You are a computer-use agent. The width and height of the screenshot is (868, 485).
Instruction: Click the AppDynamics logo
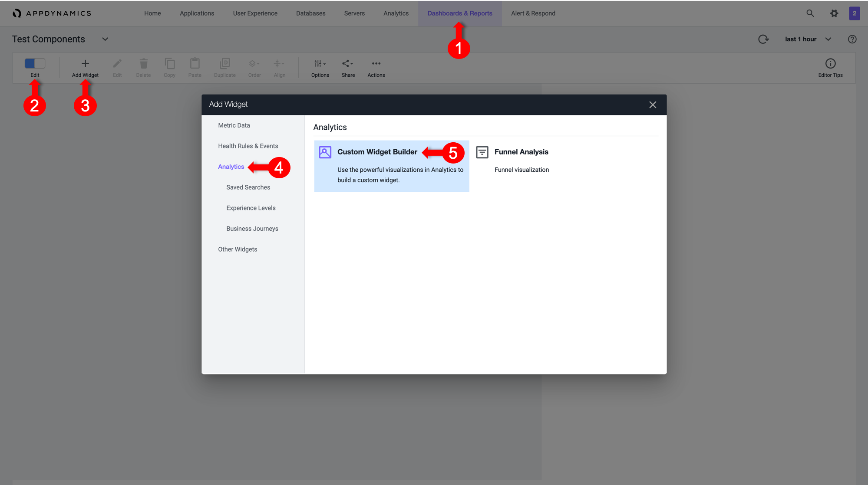(52, 13)
